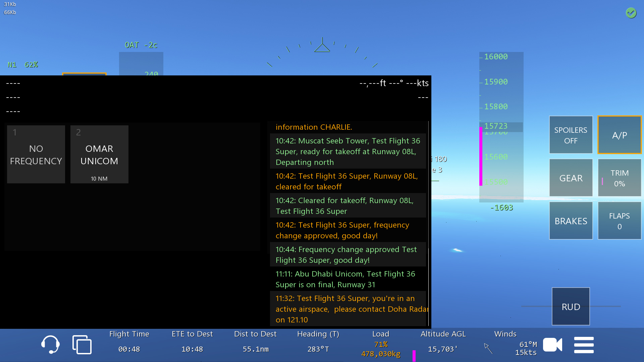
Task: Toggle the A/P autopilot button
Action: [619, 135]
